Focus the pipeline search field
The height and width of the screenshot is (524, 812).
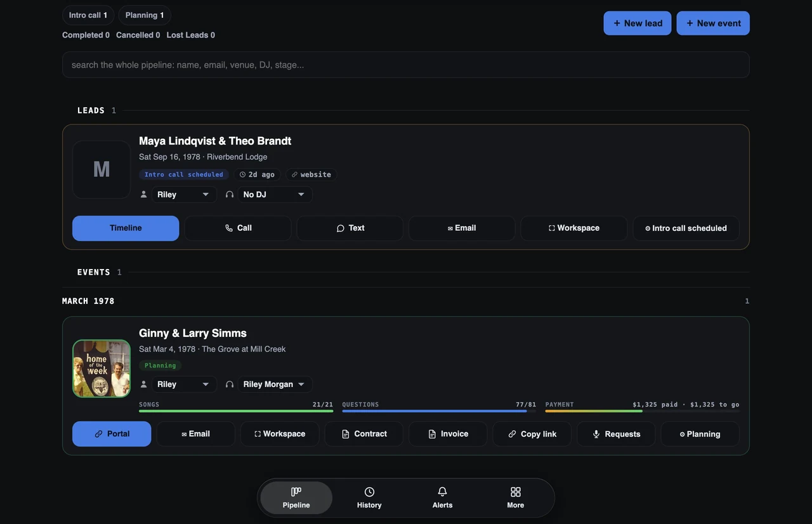(406, 65)
